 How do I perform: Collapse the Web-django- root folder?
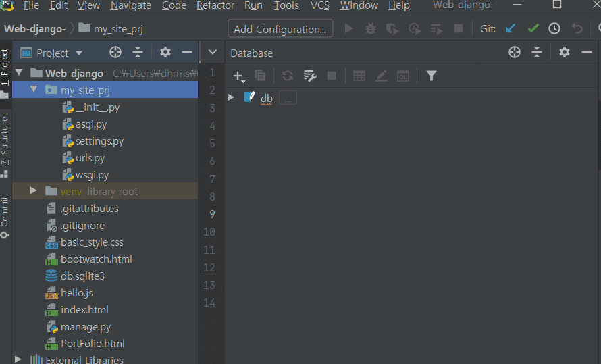(19, 72)
